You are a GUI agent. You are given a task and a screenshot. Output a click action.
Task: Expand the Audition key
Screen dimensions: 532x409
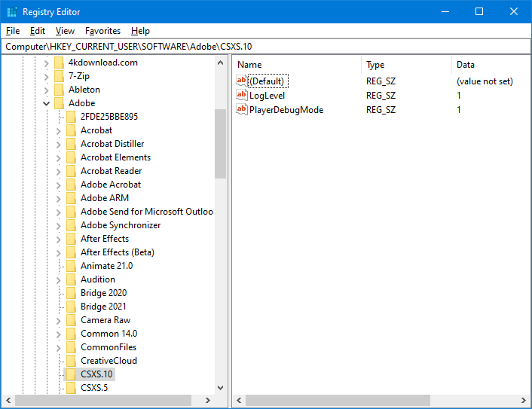58,280
